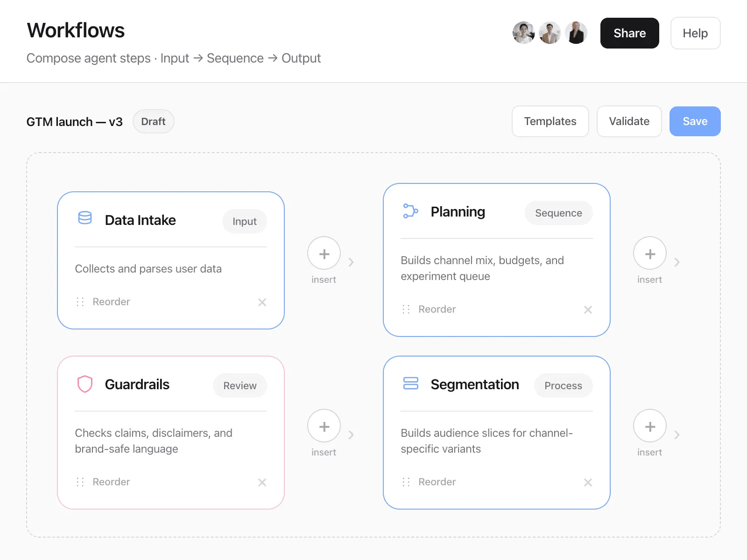Click the chevron arrow after Segmentation

(677, 435)
